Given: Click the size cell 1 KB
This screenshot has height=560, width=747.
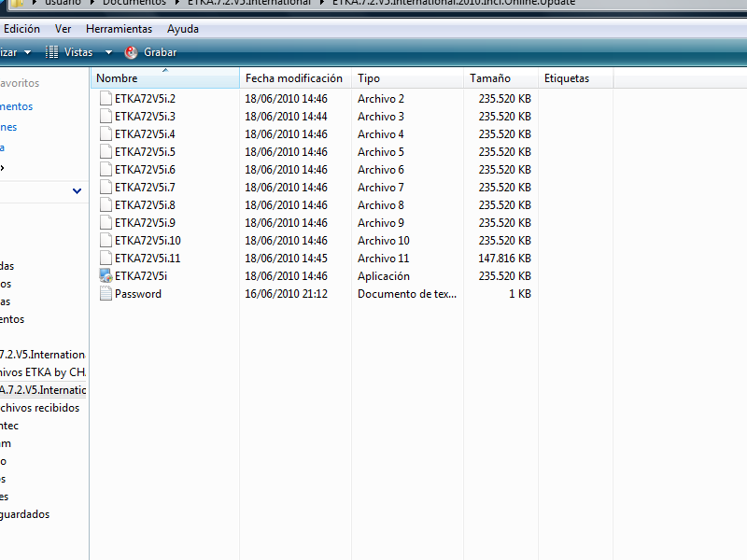Looking at the screenshot, I should (x=520, y=294).
